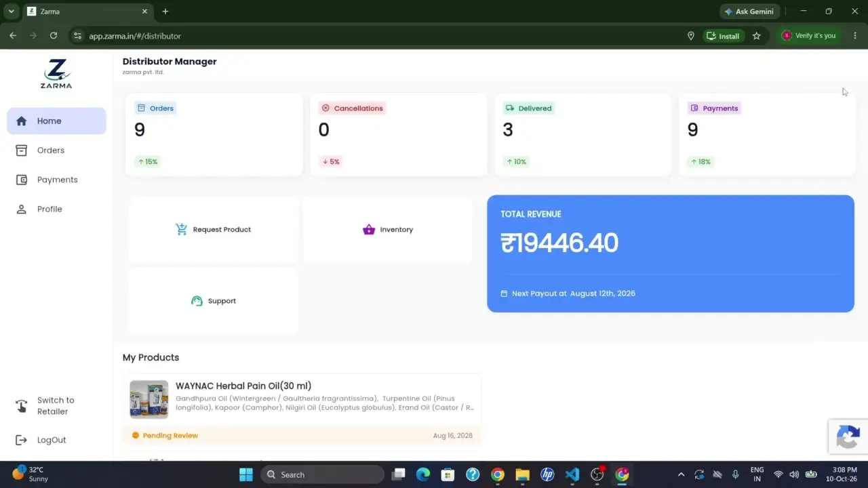Viewport: 868px width, 488px height.
Task: Click the Install app button
Action: tap(724, 36)
